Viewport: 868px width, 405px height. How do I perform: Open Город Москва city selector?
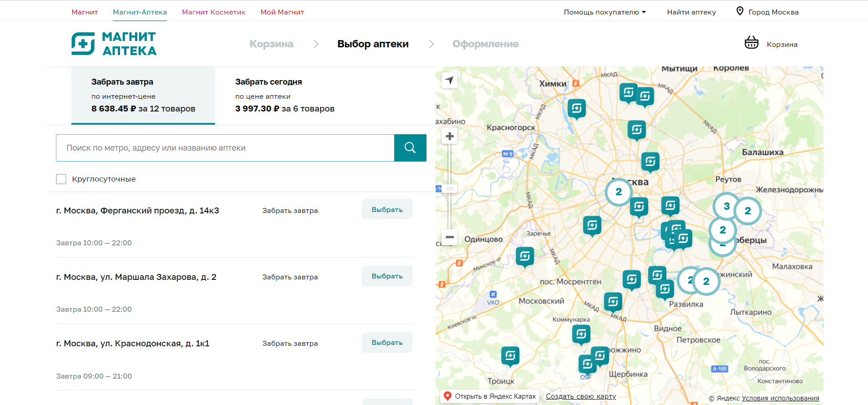coord(768,12)
